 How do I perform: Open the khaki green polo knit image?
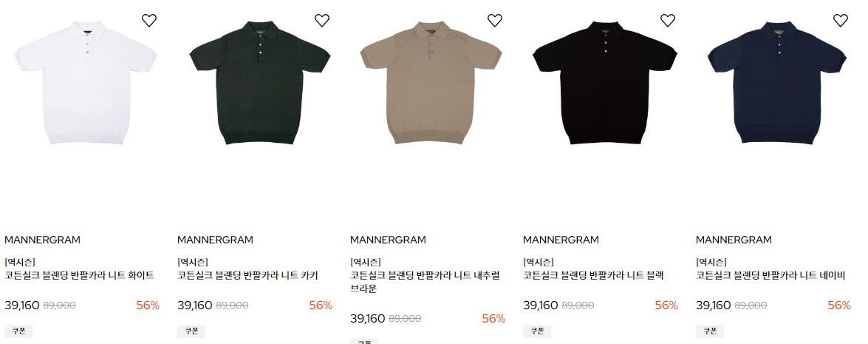click(259, 83)
